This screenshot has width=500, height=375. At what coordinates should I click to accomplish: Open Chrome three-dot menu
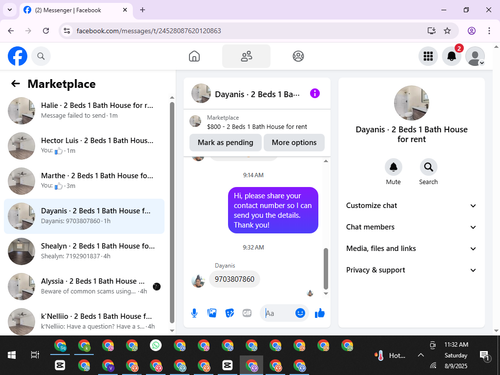click(489, 31)
